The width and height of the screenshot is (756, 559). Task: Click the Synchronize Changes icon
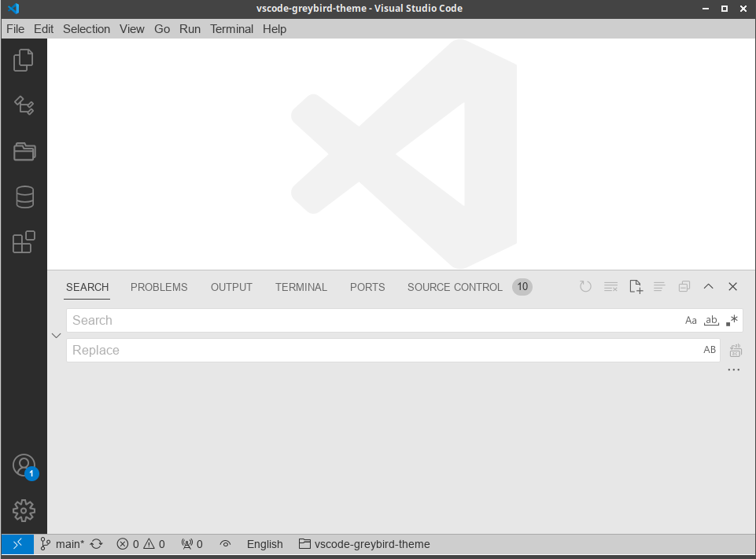click(x=97, y=544)
